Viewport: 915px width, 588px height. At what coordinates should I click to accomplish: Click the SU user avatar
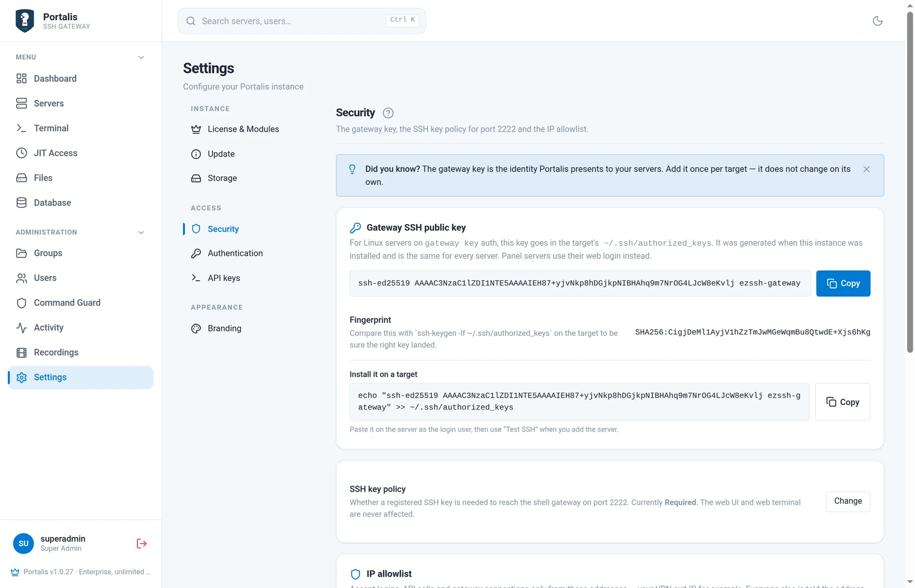(x=23, y=543)
